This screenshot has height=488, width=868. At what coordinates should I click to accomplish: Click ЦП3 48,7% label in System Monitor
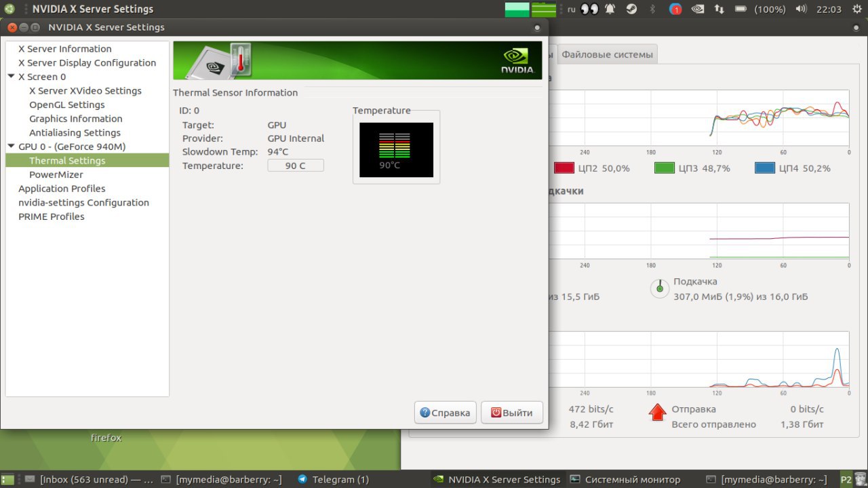point(705,168)
